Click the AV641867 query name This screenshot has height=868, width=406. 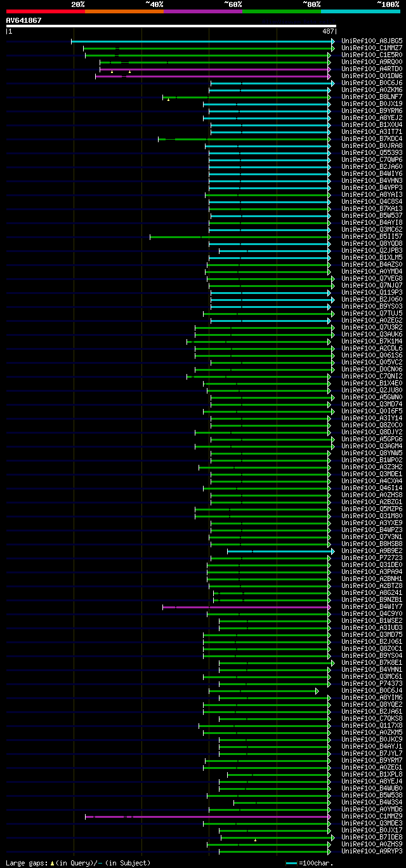coord(24,20)
